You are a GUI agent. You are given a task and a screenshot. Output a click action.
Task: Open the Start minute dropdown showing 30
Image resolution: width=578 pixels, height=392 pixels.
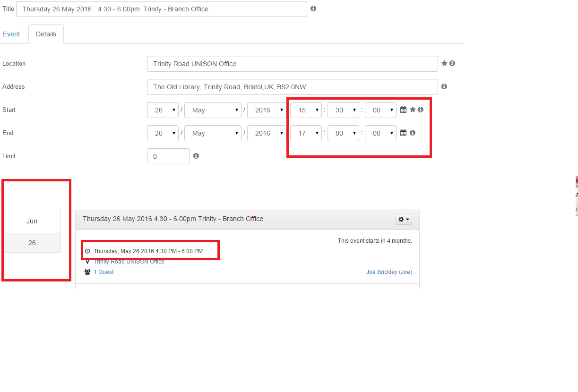click(x=343, y=110)
